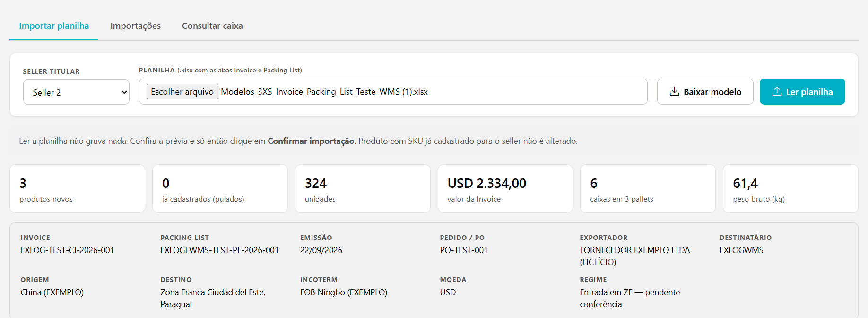Click the 324 unidades card

(363, 189)
